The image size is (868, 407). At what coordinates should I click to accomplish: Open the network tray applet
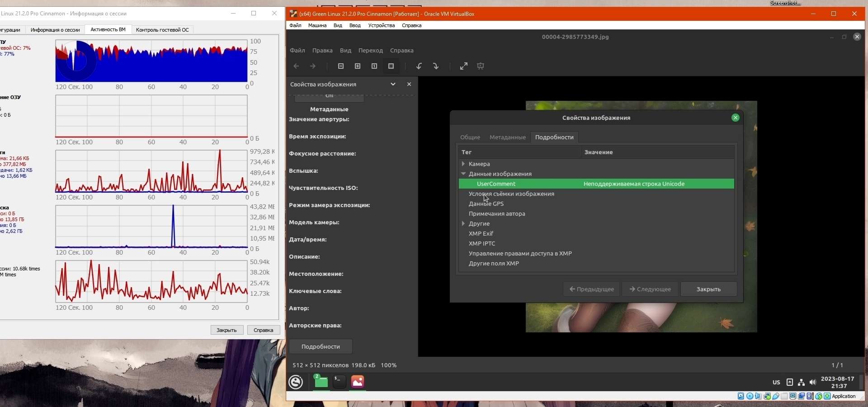[x=801, y=382]
